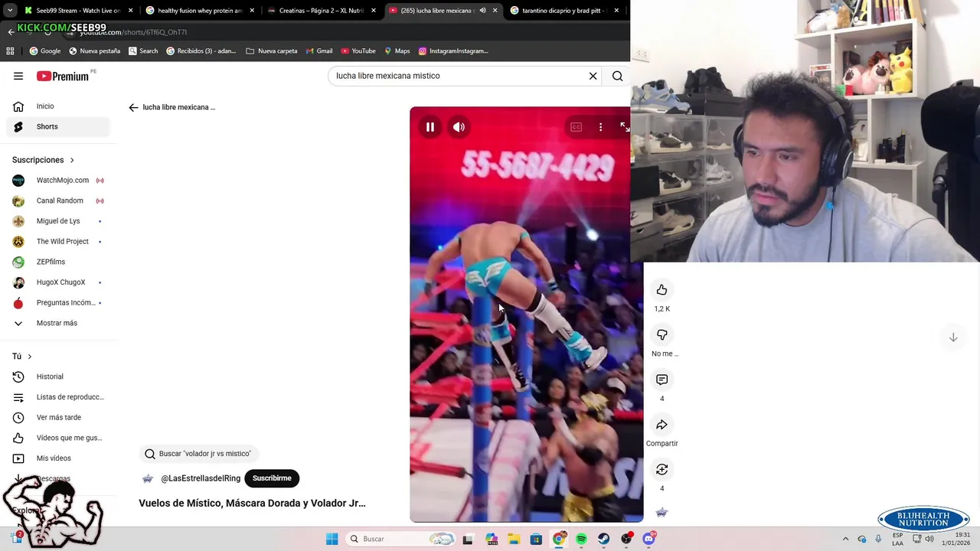Toggle closed captions on the Short
Screen dimensions: 980x551
(x=576, y=127)
